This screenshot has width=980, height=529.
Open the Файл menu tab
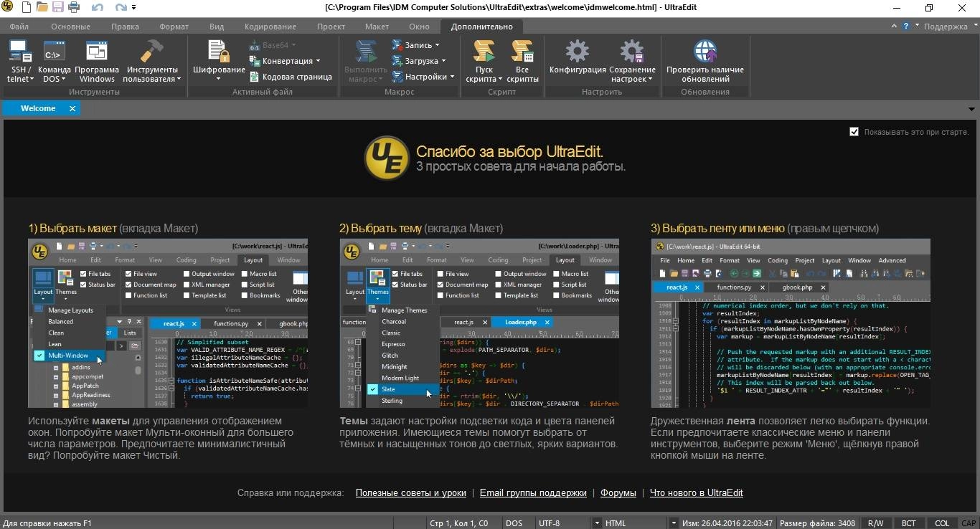19,27
